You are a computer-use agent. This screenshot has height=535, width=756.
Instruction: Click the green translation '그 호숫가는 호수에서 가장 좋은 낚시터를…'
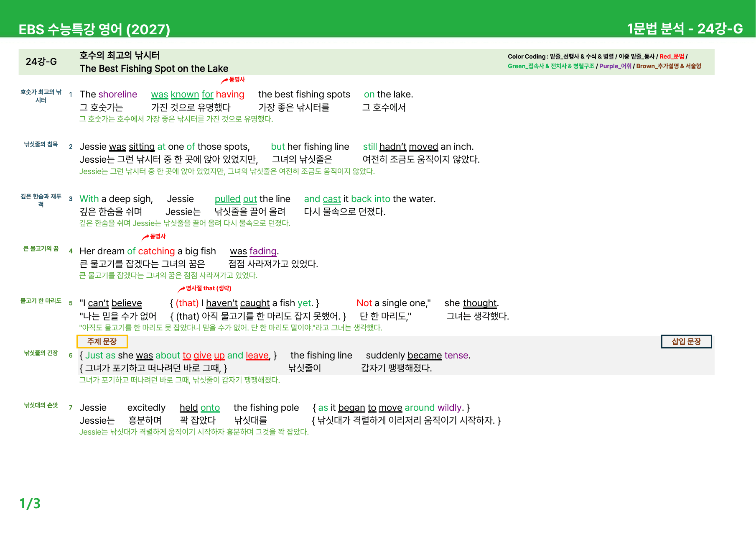coord(176,119)
